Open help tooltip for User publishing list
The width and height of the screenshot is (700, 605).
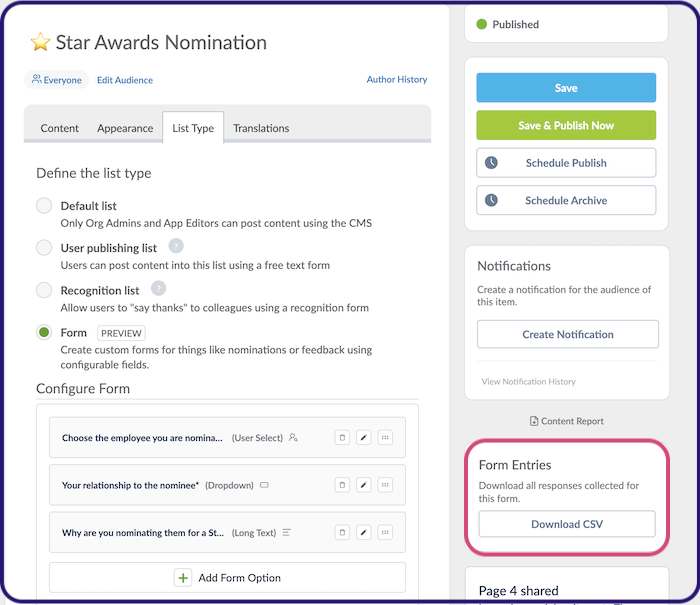click(176, 246)
